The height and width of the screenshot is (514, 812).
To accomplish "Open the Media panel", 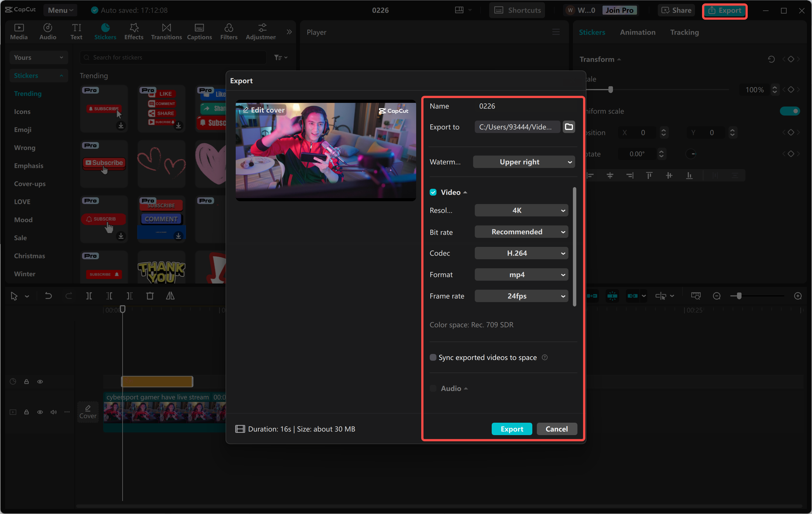I will tap(19, 31).
